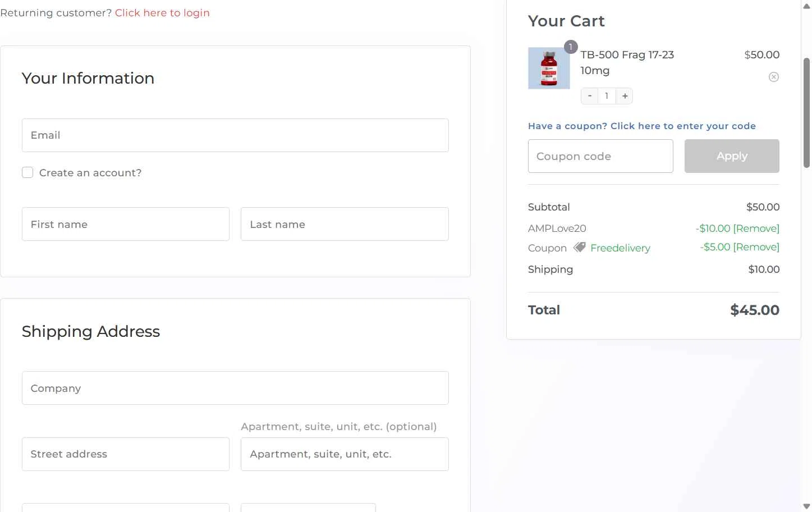
Task: Select the Subtotal $50.00 value
Action: pos(763,207)
